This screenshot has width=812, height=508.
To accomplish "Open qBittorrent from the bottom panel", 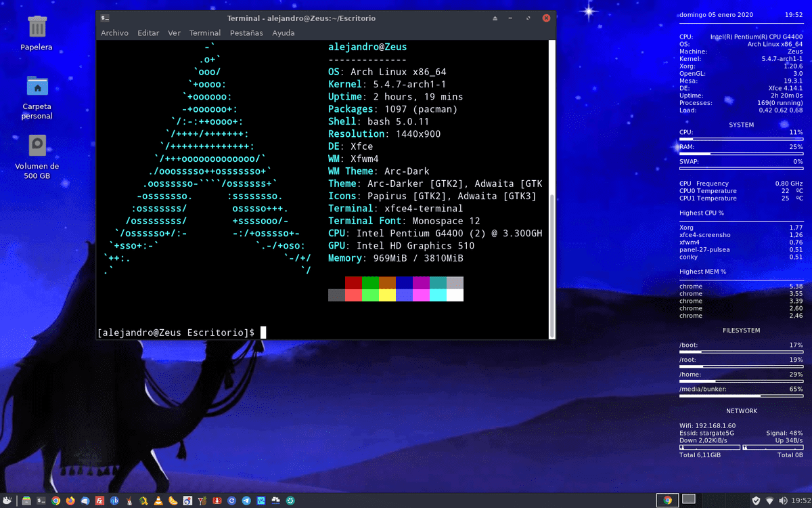I will click(x=114, y=501).
